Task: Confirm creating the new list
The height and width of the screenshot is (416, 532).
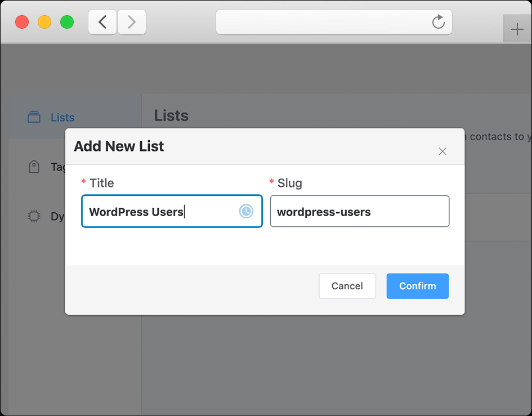Action: tap(417, 286)
